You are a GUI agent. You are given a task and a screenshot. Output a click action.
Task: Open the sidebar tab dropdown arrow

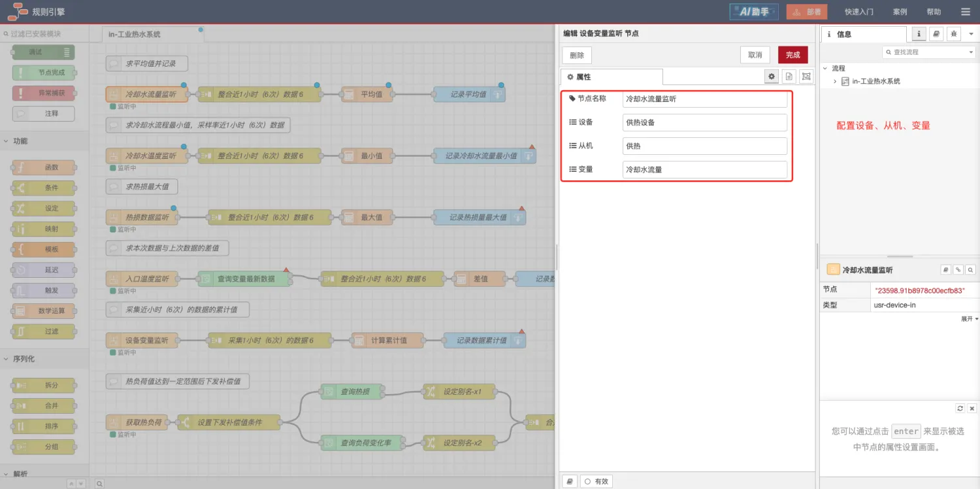pos(971,34)
